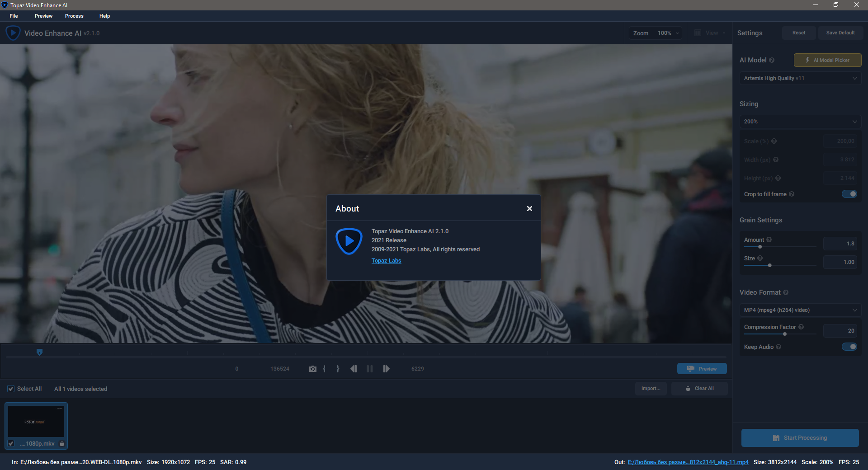Screen dimensions: 868x470
Task: Open the File menu
Action: click(14, 16)
